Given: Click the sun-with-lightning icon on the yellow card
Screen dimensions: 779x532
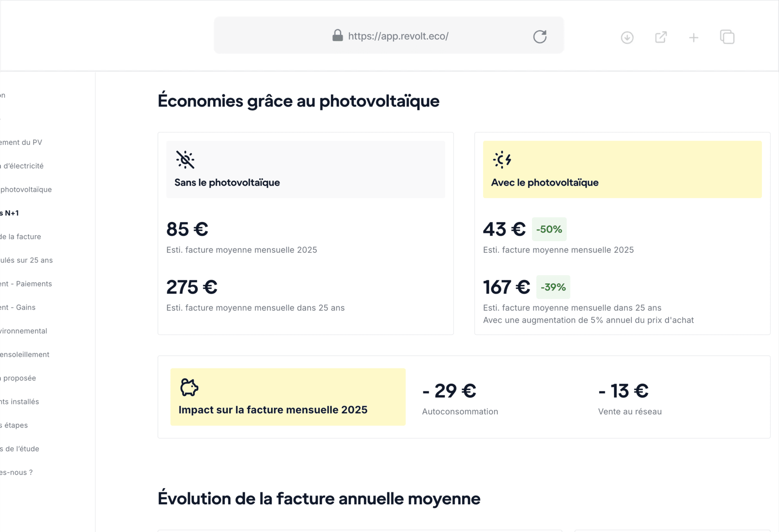Looking at the screenshot, I should point(502,159).
